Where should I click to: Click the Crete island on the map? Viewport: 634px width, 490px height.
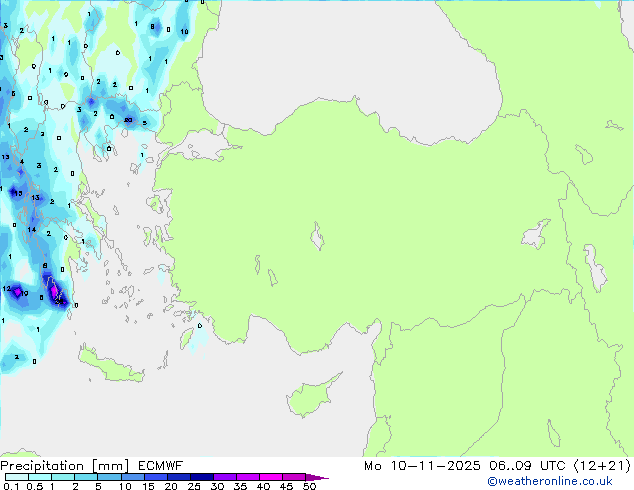(x=111, y=366)
